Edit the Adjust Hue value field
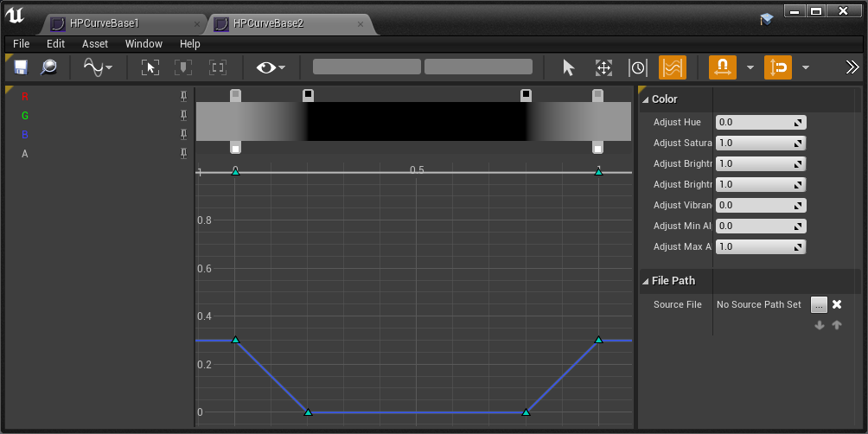The width and height of the screenshot is (868, 434). (x=761, y=123)
